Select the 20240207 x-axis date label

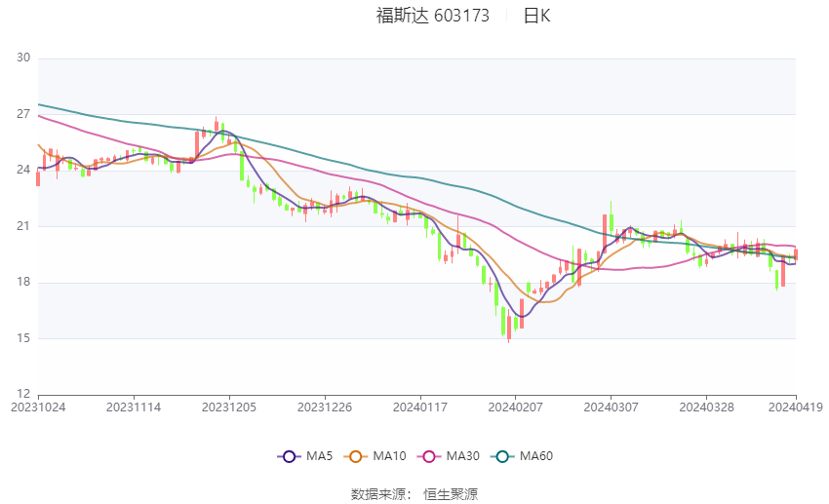pyautogui.click(x=516, y=407)
